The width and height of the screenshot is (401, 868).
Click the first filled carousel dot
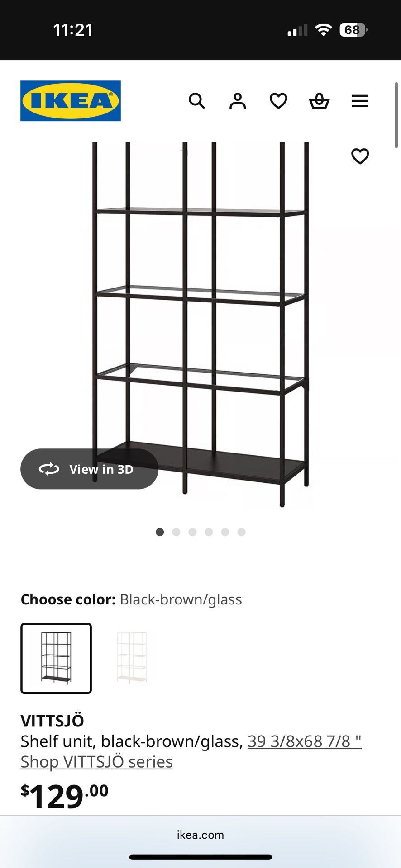click(x=160, y=532)
